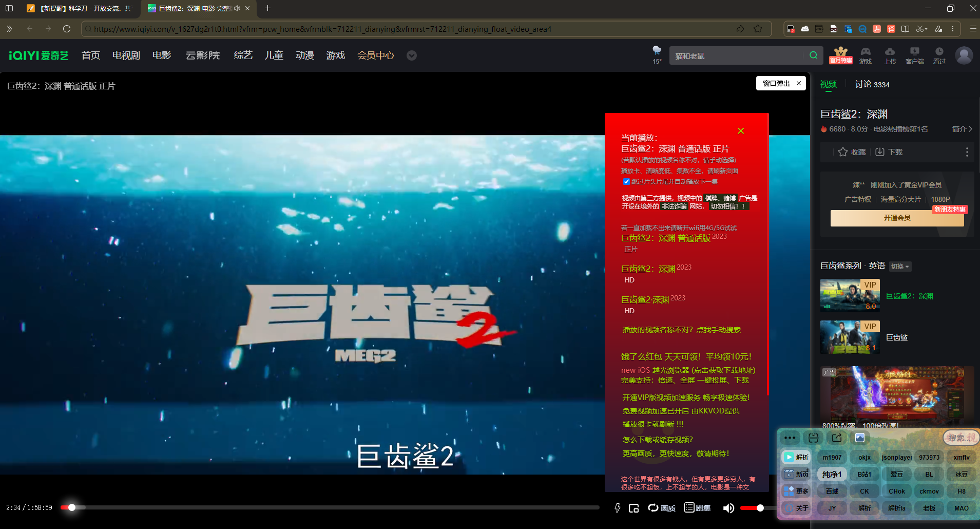Toggle the 解析 play mode in floating panel
980x529 pixels.
coord(796,457)
